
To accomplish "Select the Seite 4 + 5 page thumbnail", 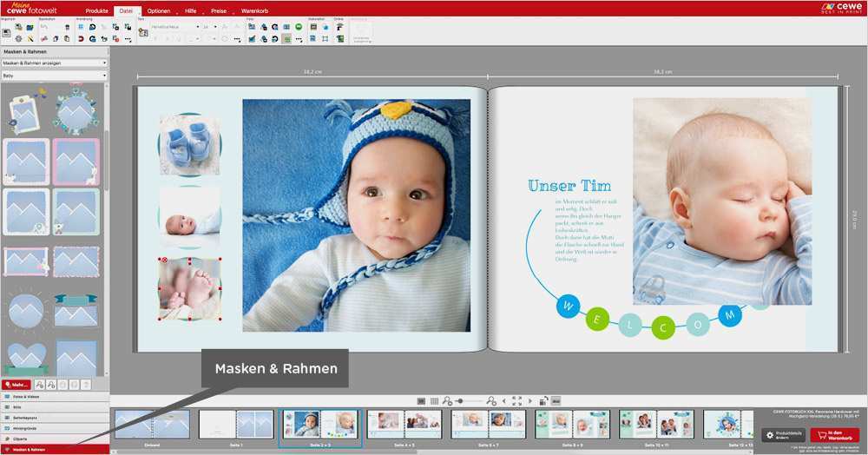I will pos(404,425).
